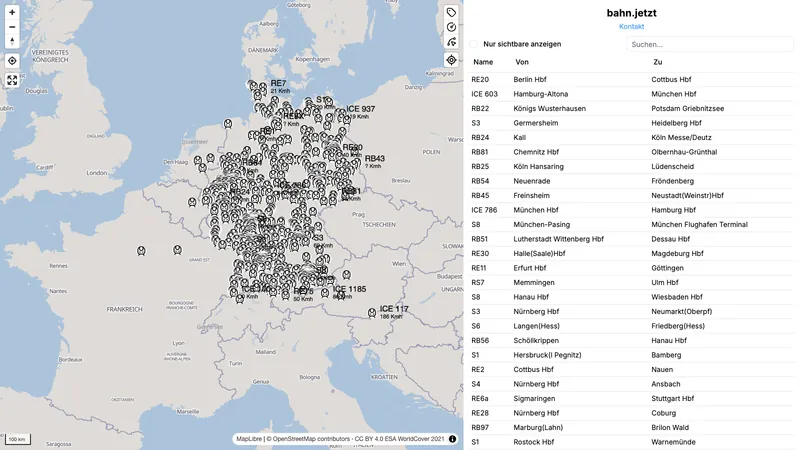
Task: Open the Kontakt link
Action: point(631,27)
